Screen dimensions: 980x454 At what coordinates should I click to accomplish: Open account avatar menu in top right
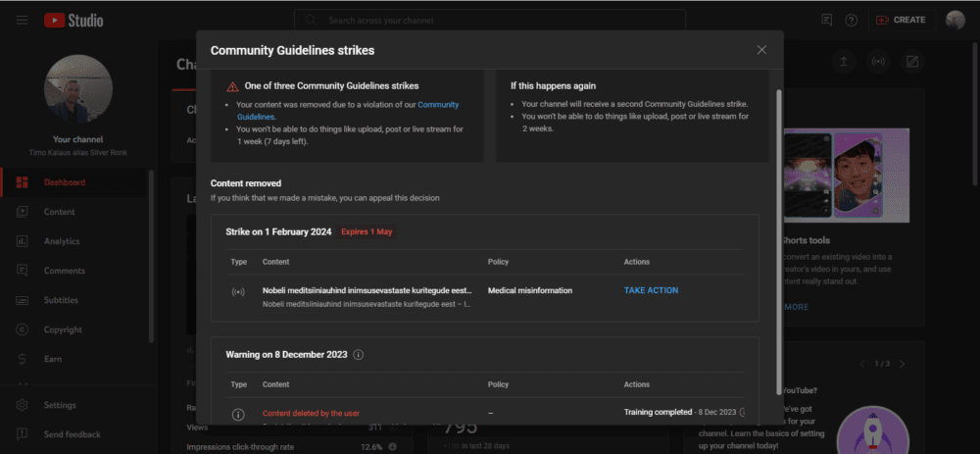pyautogui.click(x=955, y=20)
